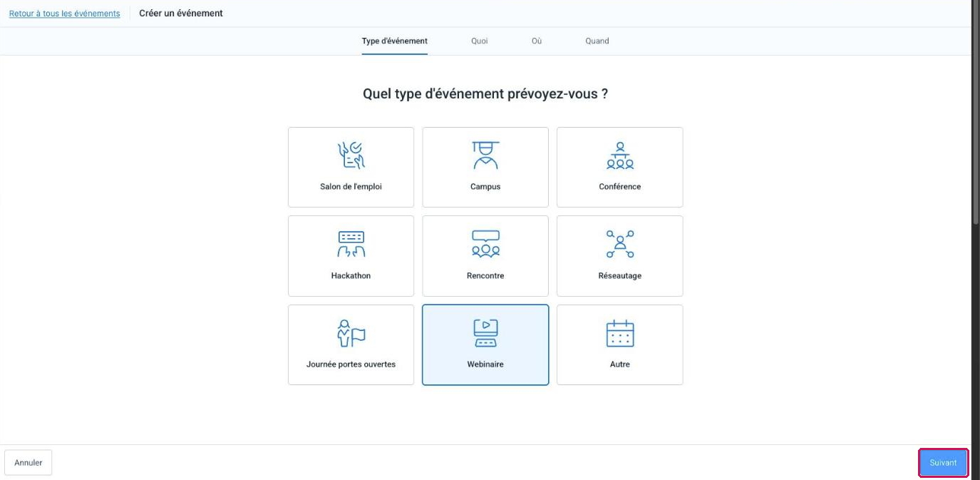This screenshot has width=980, height=480.
Task: Click the Webinaire card label
Action: (485, 364)
